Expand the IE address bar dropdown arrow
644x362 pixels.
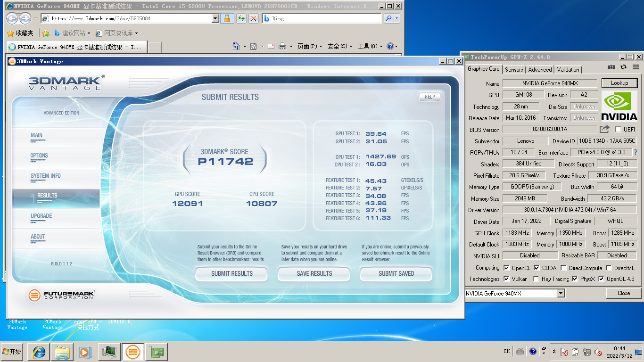pos(215,18)
